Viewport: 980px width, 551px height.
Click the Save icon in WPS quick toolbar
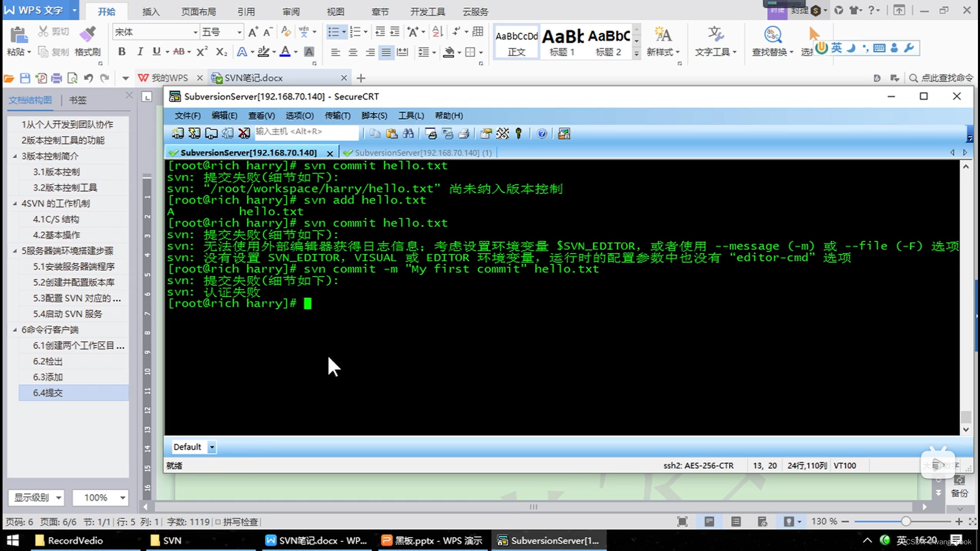(25, 78)
